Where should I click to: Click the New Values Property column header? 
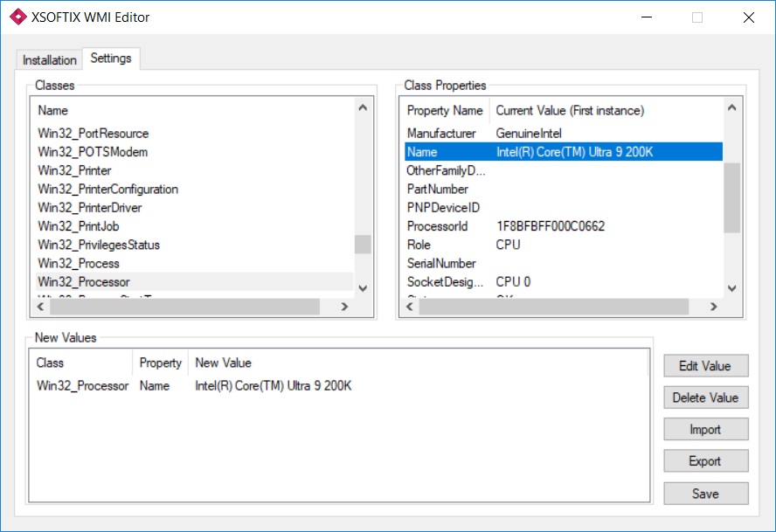(161, 363)
